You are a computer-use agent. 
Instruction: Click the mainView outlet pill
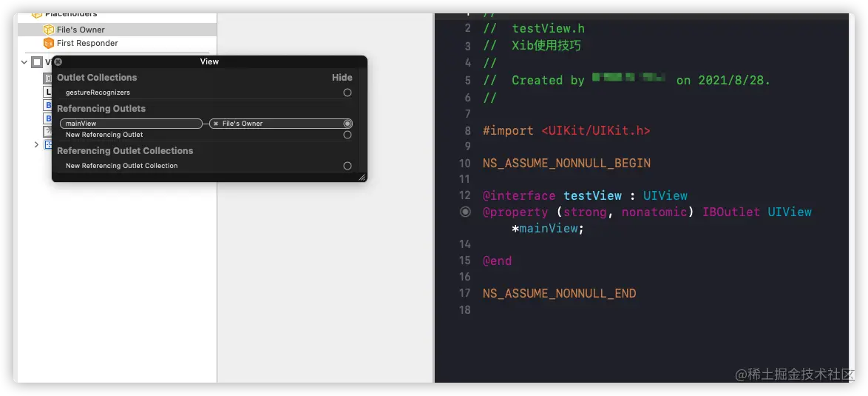click(x=131, y=124)
